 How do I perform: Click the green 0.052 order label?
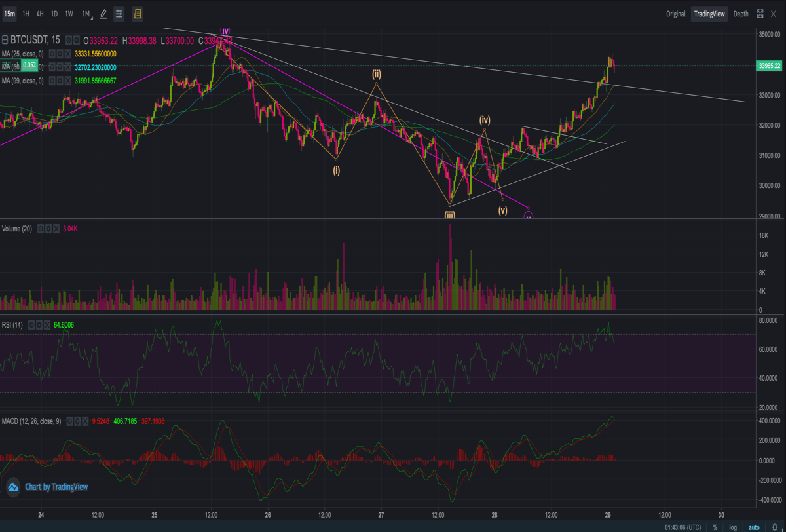[x=29, y=65]
